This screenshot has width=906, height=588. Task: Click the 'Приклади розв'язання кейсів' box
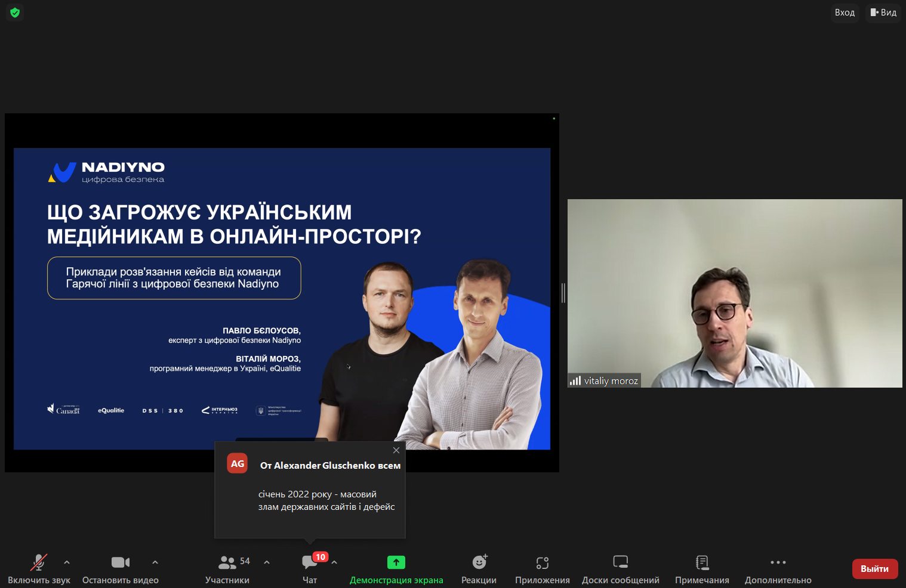click(174, 278)
